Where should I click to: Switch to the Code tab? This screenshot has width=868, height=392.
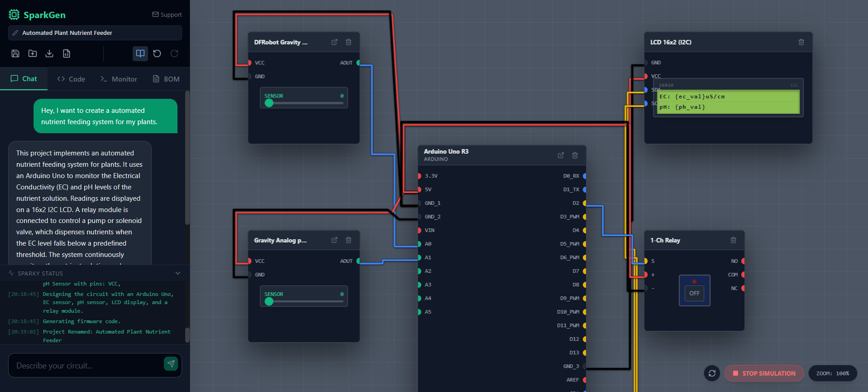tap(71, 79)
